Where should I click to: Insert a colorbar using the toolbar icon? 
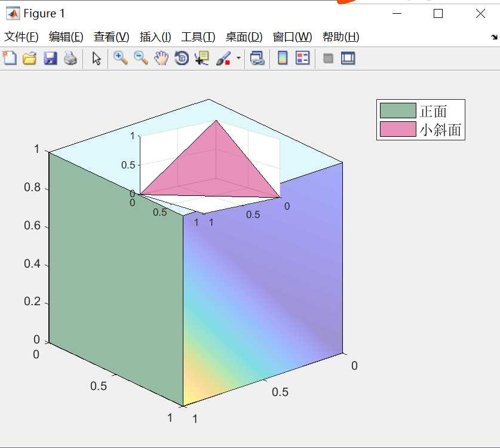pos(283,59)
